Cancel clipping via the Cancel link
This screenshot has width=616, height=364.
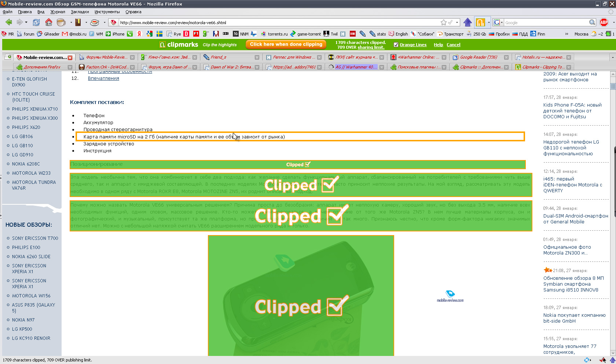(x=453, y=45)
